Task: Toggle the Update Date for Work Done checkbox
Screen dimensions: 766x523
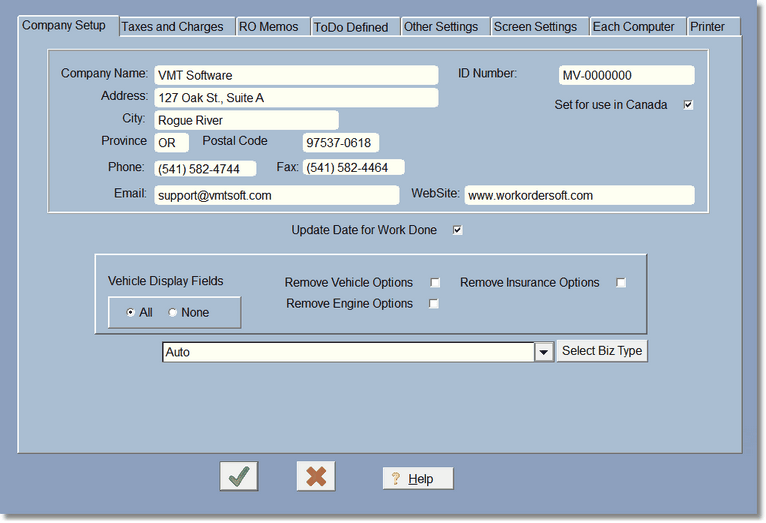Action: (x=457, y=230)
